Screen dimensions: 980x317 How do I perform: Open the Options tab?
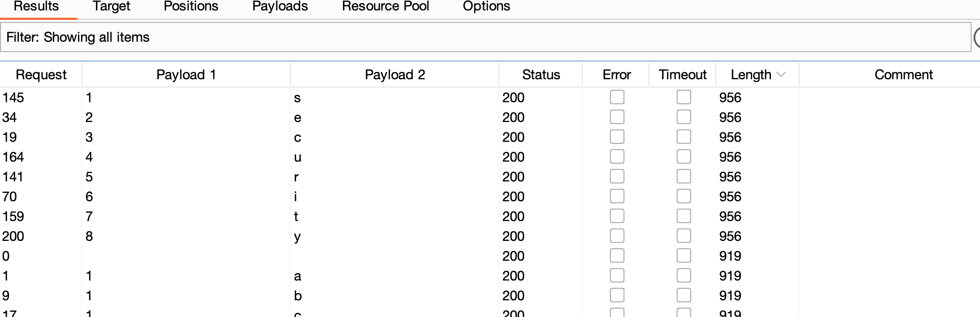point(486,7)
